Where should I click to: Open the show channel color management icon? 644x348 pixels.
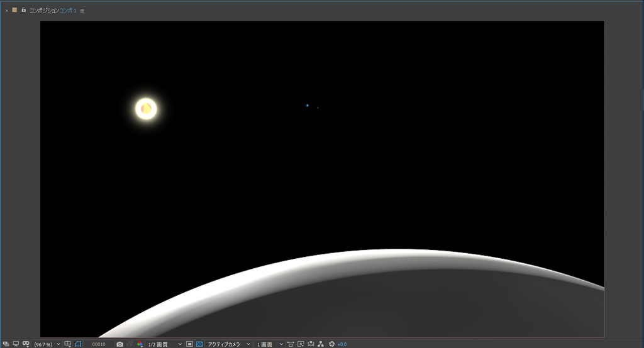(140, 344)
